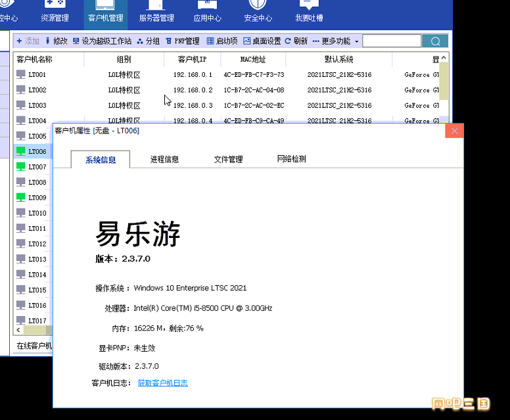Sort by 组别 column header
The height and width of the screenshot is (420, 510).
[124, 60]
